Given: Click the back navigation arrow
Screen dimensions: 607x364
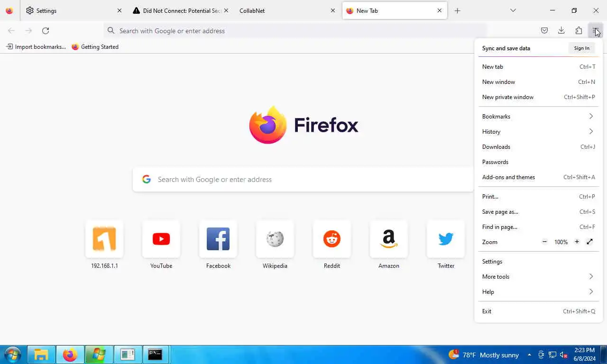Looking at the screenshot, I should click(x=11, y=31).
